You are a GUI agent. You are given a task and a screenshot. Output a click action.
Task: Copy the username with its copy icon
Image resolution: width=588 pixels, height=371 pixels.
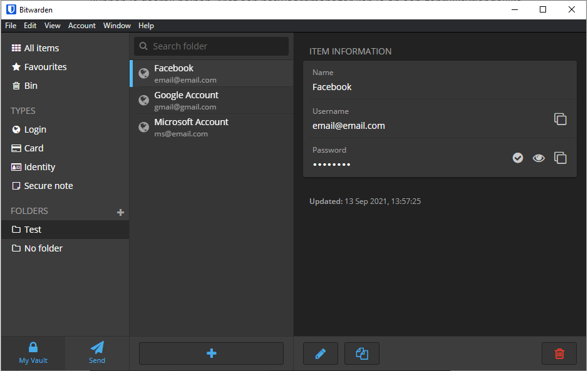(560, 119)
